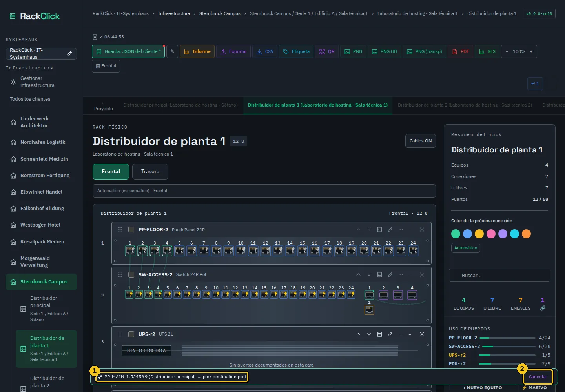Click the undo button showing 1
This screenshot has width=565, height=392.
(535, 83)
